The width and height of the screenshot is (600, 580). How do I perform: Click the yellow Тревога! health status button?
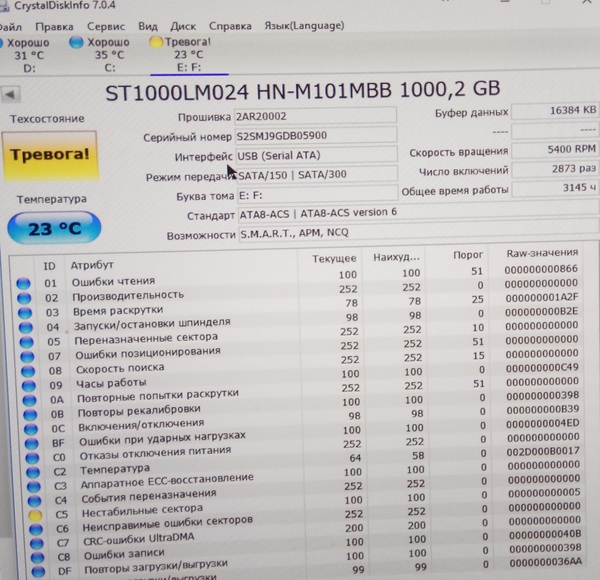tap(49, 154)
